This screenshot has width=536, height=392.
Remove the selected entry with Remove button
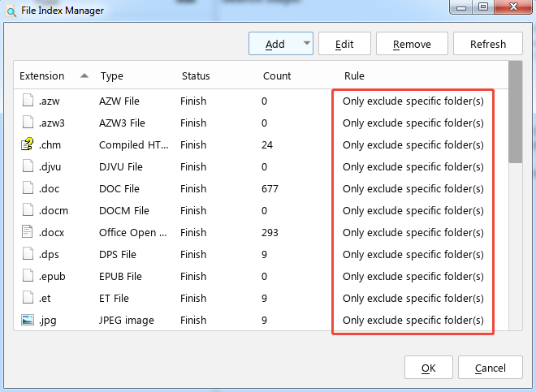411,44
